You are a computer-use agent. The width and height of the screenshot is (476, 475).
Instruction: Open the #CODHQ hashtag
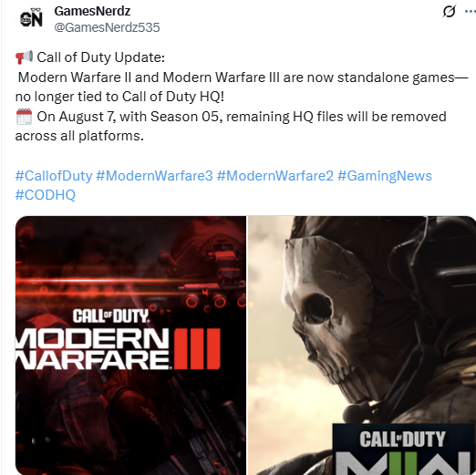click(x=46, y=195)
